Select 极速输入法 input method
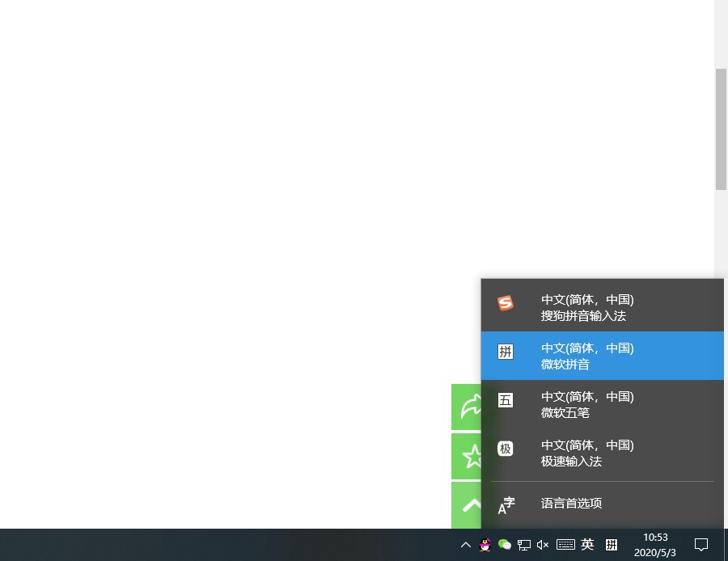 click(602, 453)
